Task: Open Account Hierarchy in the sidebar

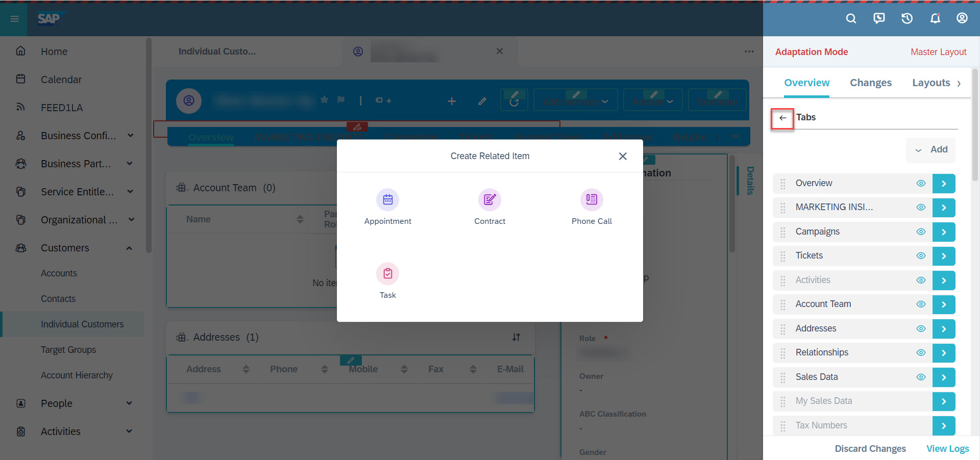Action: tap(77, 375)
